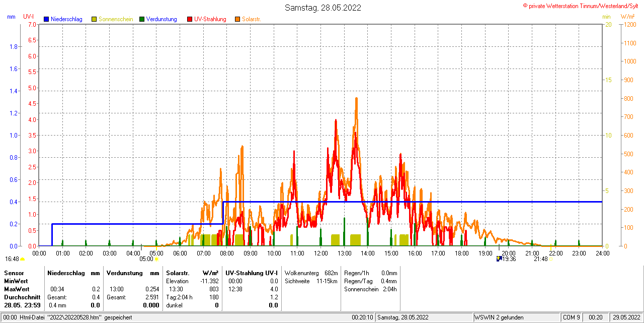Click the Tag:2:04 h label
Screen dimensions: 644x323
(179, 297)
